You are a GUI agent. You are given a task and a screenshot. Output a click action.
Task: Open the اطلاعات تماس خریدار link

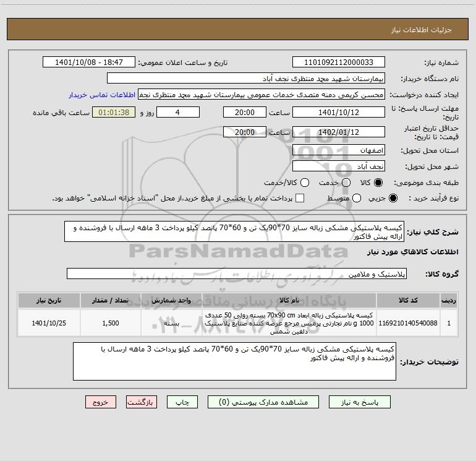tap(102, 95)
